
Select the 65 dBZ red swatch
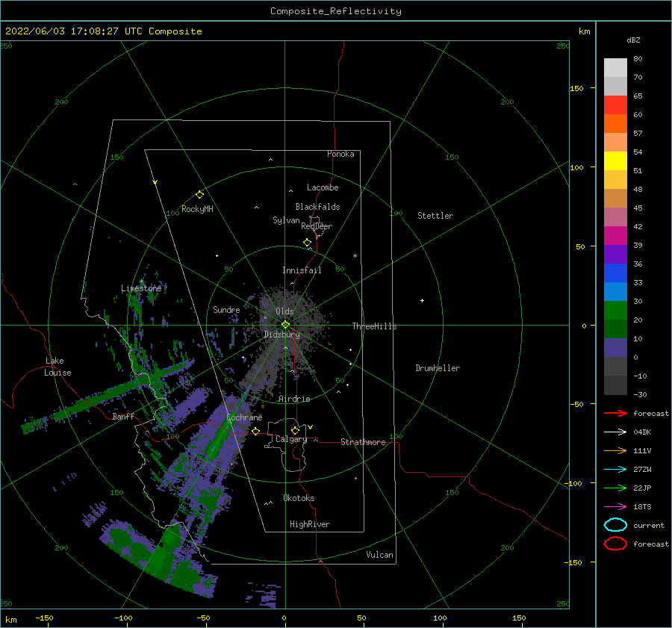(615, 105)
